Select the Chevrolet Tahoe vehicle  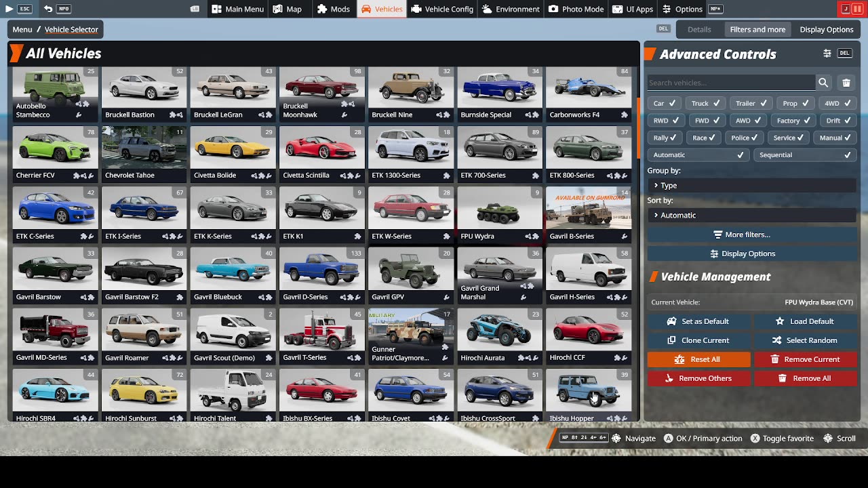click(144, 155)
